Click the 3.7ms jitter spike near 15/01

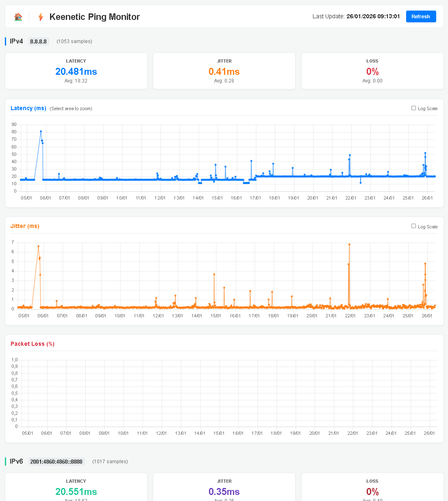click(214, 274)
